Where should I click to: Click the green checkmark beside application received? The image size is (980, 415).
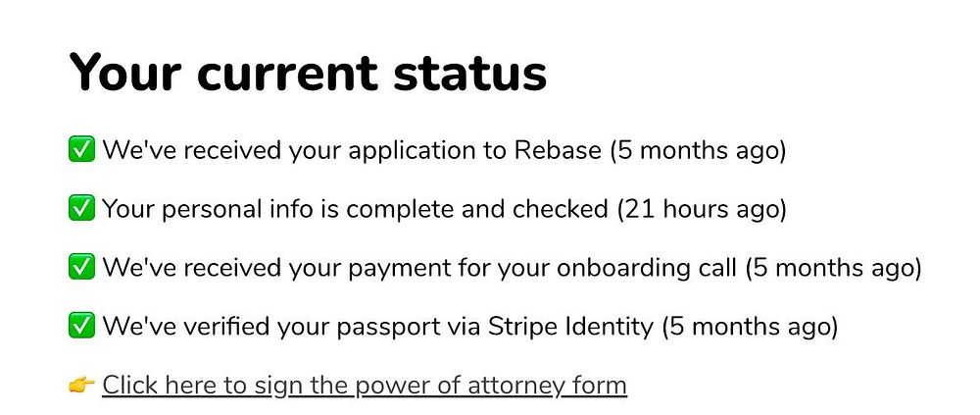81,151
